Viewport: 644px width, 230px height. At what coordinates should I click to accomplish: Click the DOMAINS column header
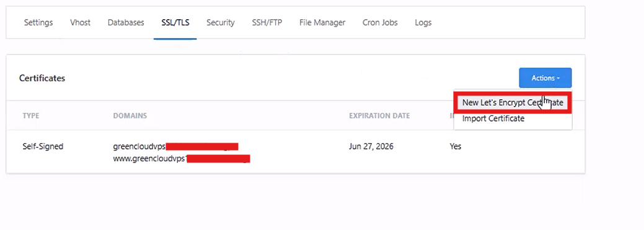(x=130, y=116)
